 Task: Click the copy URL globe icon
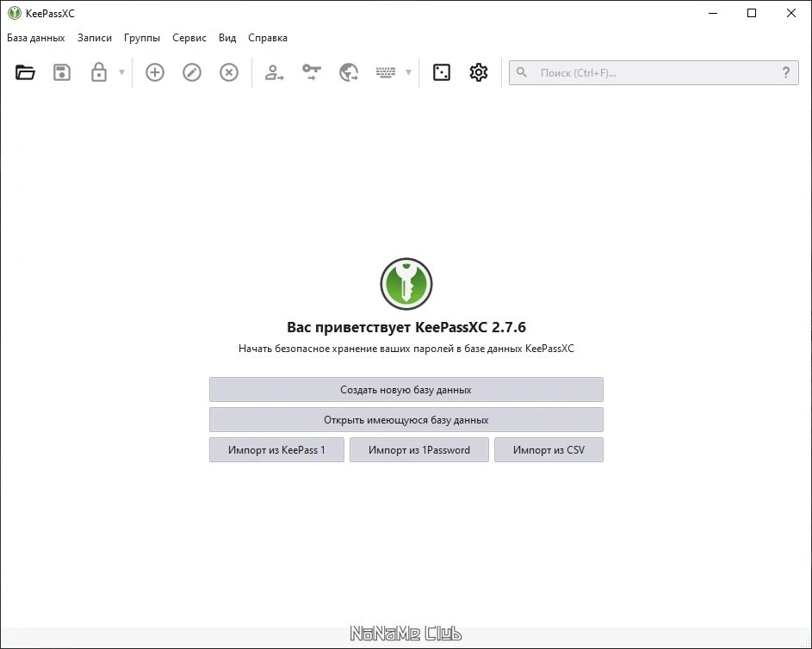click(x=349, y=72)
